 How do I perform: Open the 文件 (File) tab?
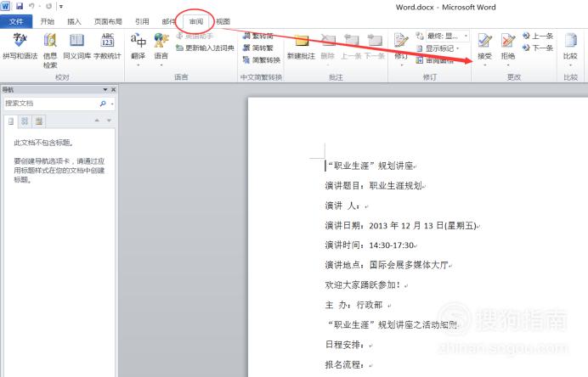point(16,22)
